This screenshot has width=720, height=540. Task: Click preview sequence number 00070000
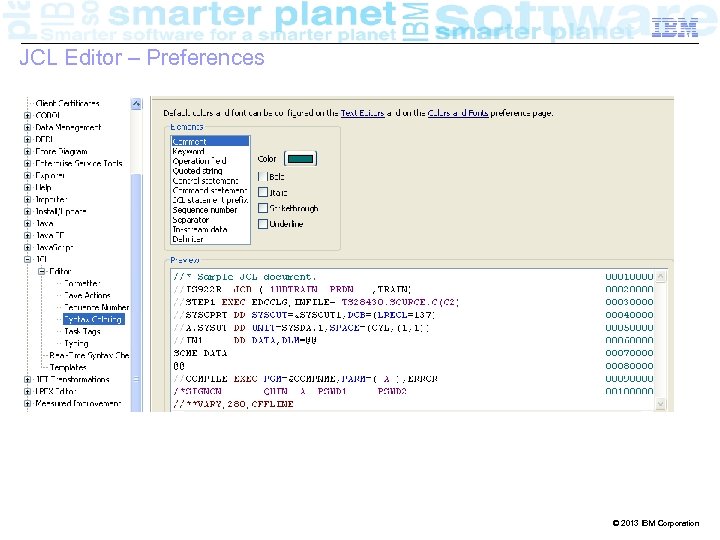coord(629,353)
